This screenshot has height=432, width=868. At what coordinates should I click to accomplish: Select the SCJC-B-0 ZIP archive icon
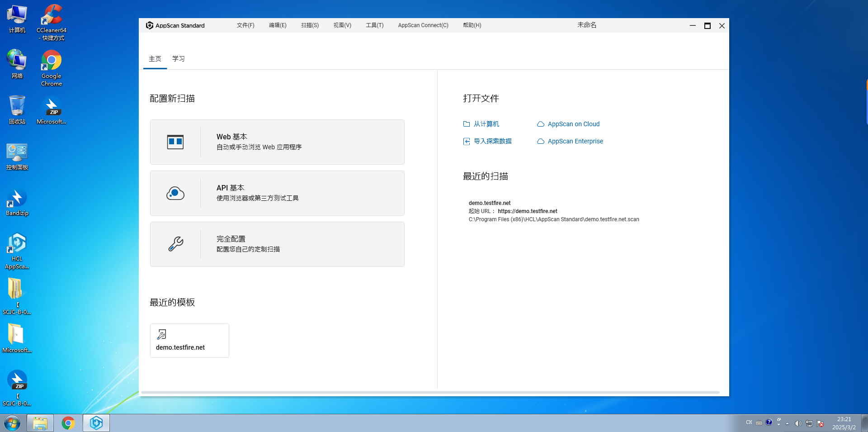[17, 388]
